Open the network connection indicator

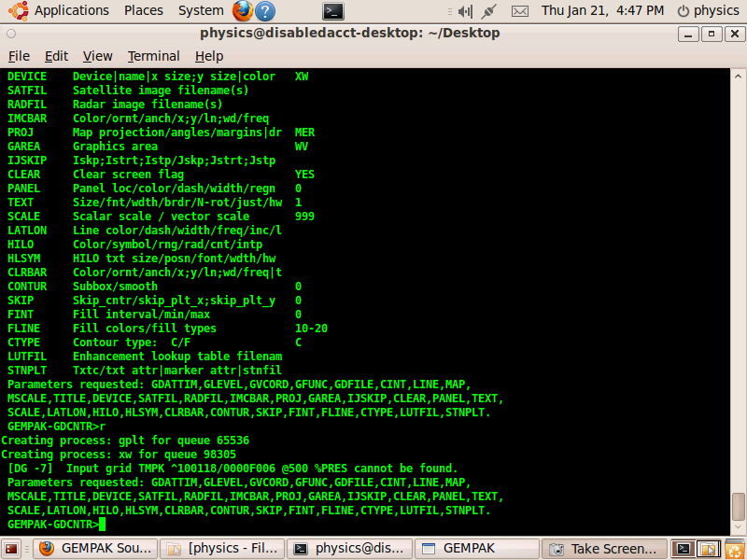[x=487, y=11]
